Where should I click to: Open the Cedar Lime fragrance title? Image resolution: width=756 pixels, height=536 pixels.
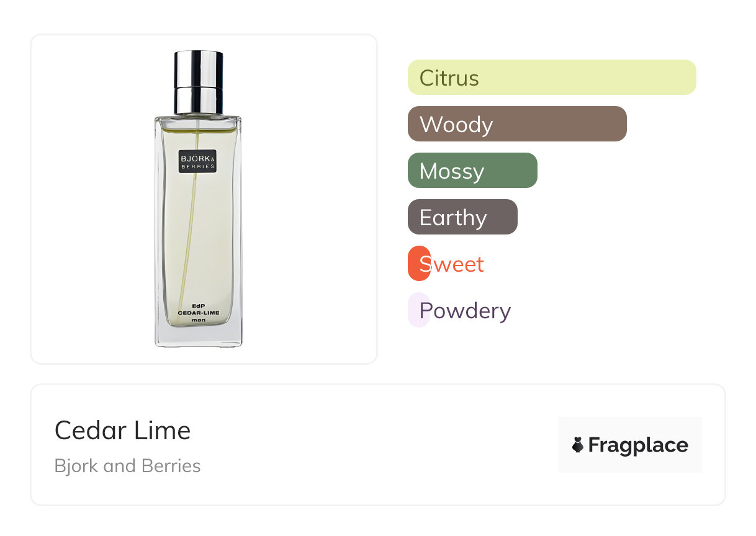(122, 430)
